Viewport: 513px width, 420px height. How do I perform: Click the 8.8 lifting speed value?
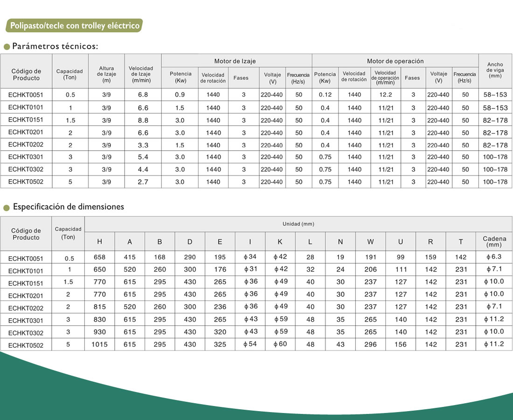coord(143,120)
